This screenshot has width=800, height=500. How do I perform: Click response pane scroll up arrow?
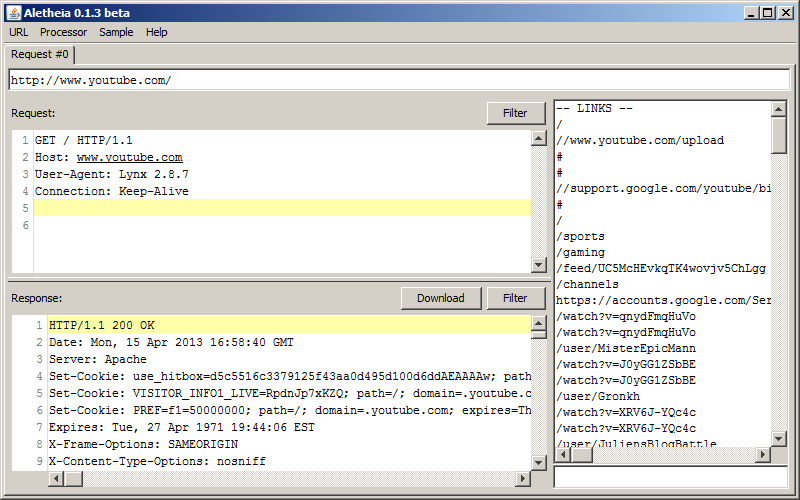[x=539, y=323]
